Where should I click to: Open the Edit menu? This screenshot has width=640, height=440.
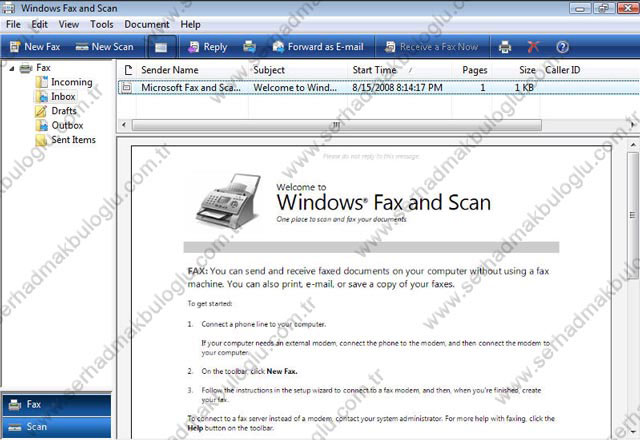click(39, 24)
